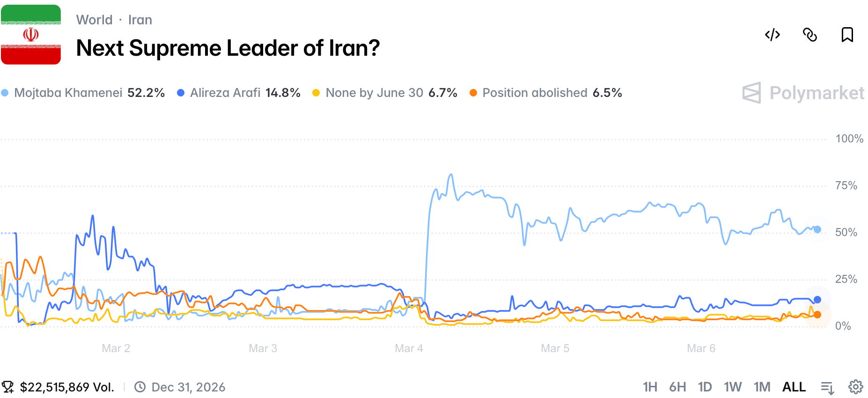Show the 1M time range
Viewport: 868px width, 398px height.
click(762, 387)
